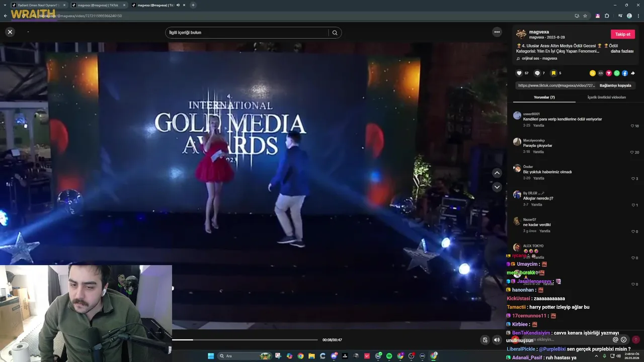
Task: Go to next video with down chevron
Action: click(497, 187)
